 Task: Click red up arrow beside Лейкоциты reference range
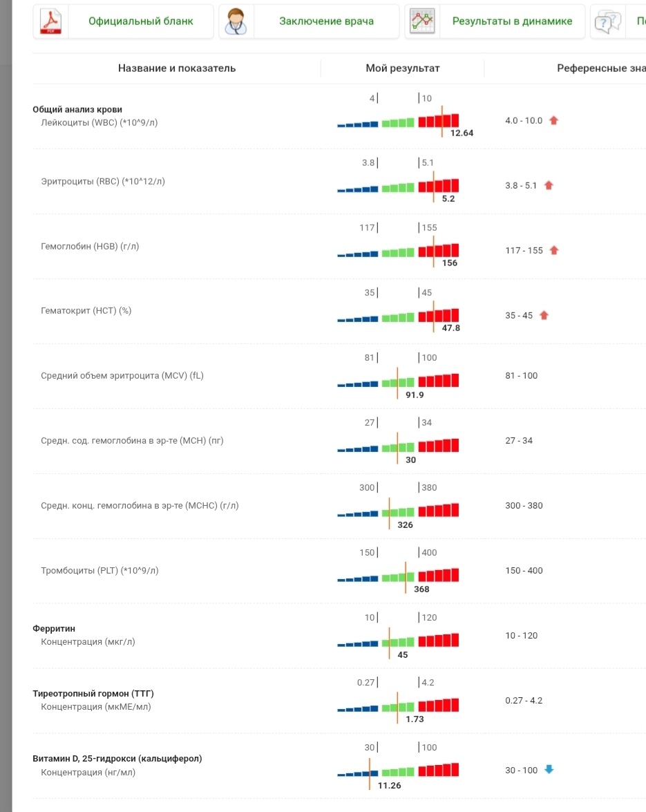point(553,120)
